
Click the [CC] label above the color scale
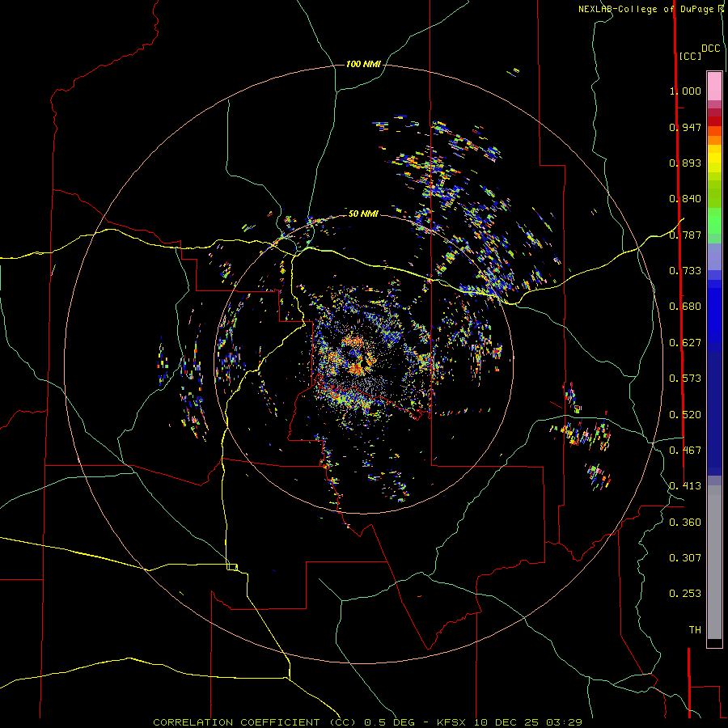click(690, 56)
